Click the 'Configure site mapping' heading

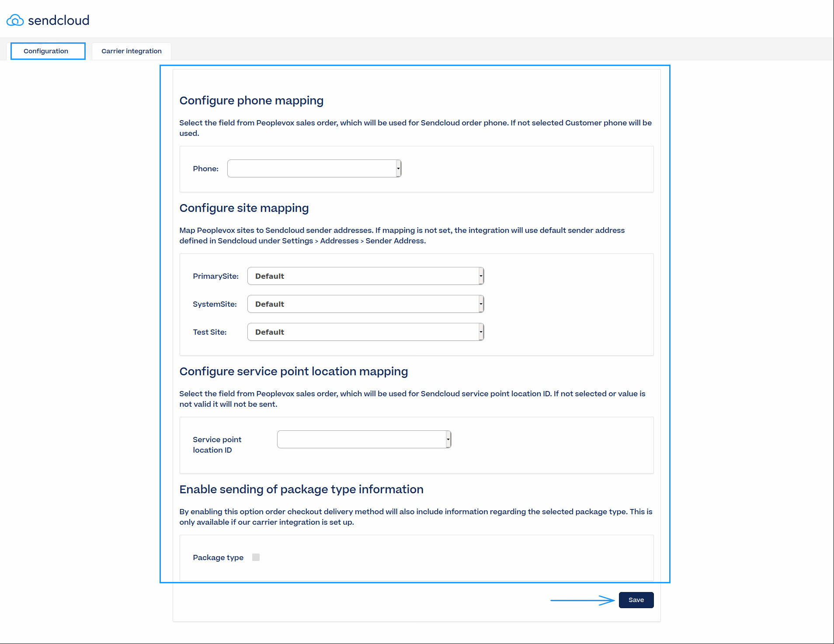pyautogui.click(x=244, y=208)
